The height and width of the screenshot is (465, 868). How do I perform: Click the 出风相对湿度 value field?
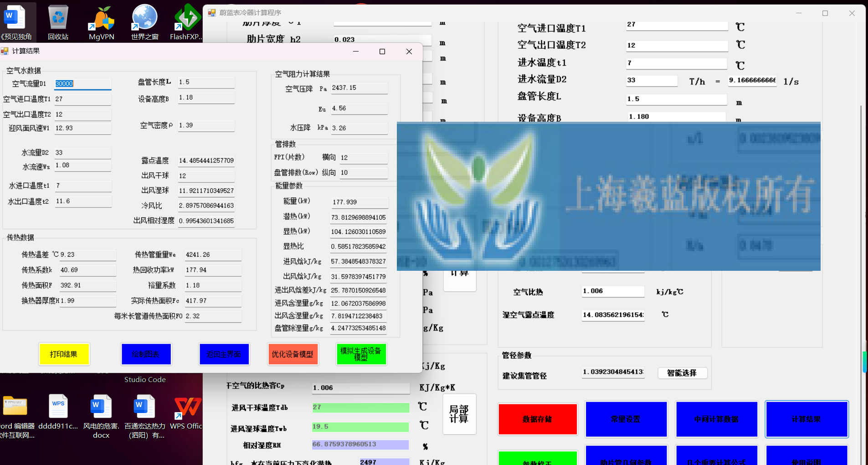[206, 221]
